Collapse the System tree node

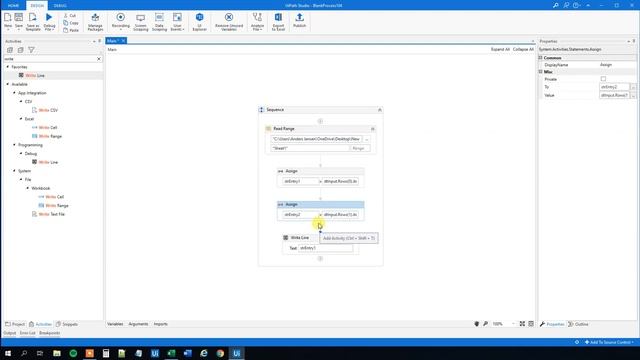pyautogui.click(x=14, y=171)
